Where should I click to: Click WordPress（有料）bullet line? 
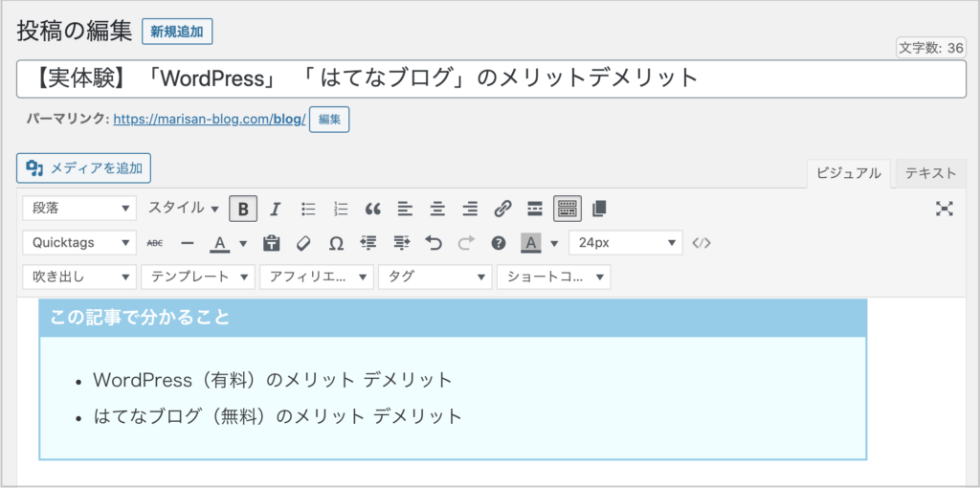(x=272, y=380)
